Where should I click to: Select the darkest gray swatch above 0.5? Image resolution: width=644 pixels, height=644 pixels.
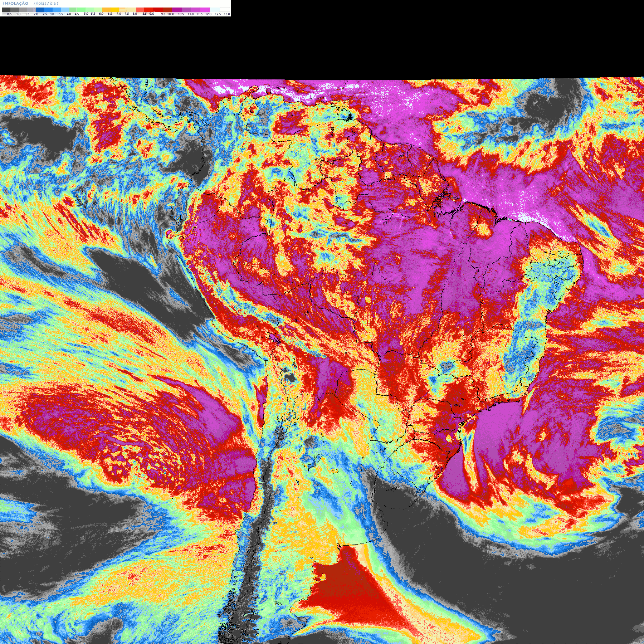tap(6, 10)
